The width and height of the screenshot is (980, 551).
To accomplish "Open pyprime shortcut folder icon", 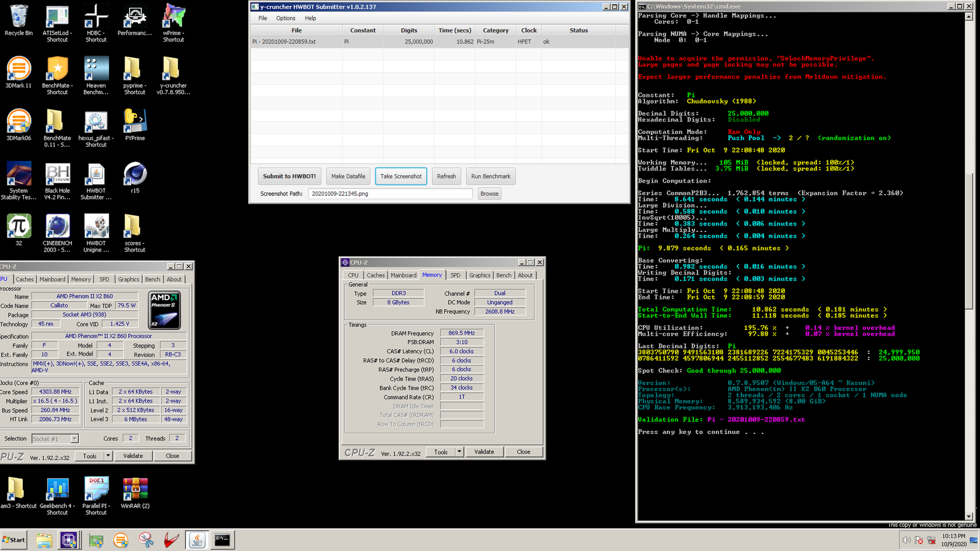I will point(135,76).
